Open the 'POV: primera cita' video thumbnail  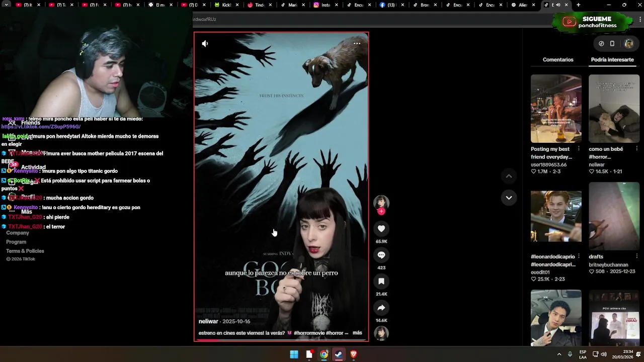[x=614, y=319]
